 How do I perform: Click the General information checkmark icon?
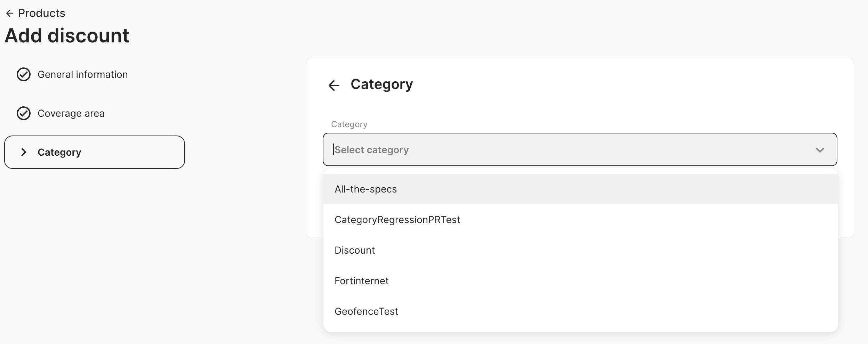(24, 74)
